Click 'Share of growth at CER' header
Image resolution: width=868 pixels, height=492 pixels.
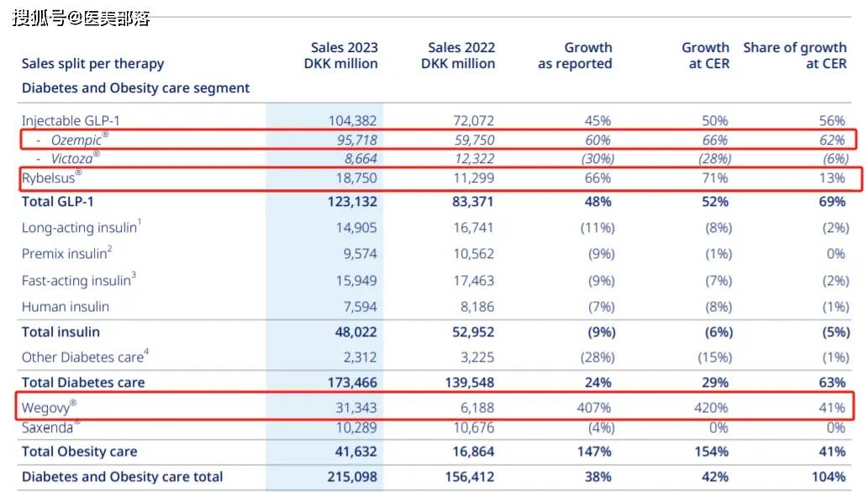[795, 56]
